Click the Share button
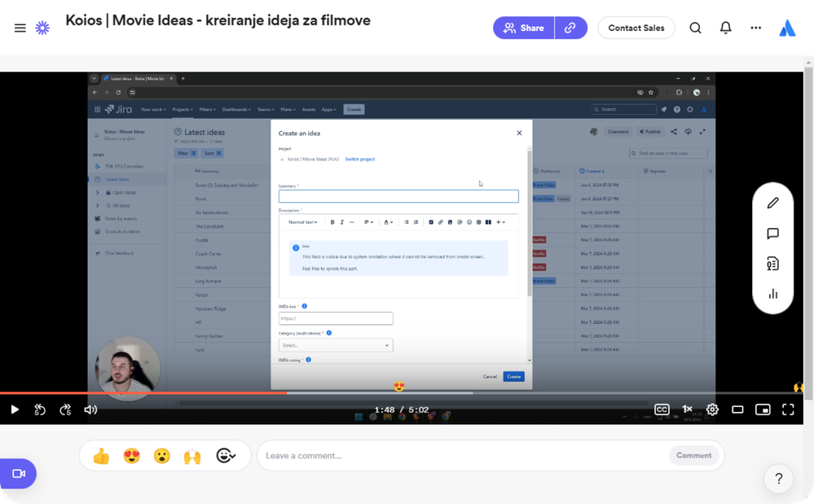The image size is (814, 504). [523, 28]
